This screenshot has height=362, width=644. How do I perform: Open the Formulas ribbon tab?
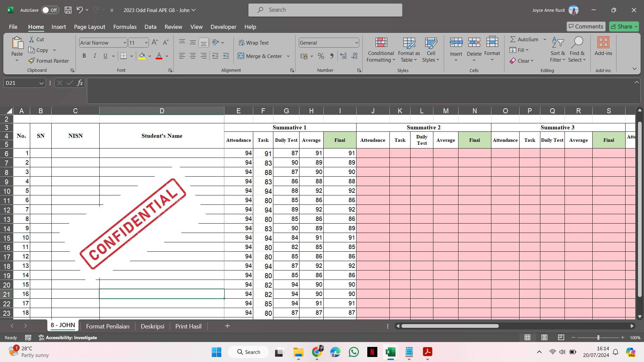pyautogui.click(x=125, y=27)
